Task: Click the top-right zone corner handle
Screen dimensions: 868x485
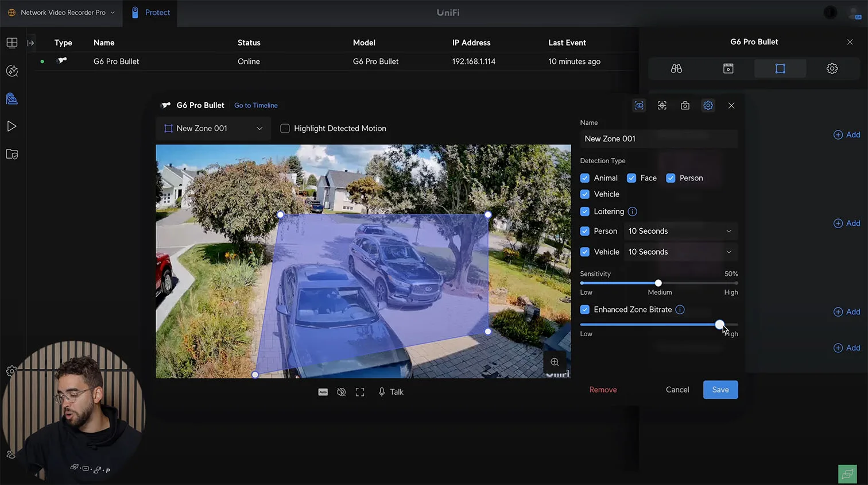Action: click(x=488, y=214)
